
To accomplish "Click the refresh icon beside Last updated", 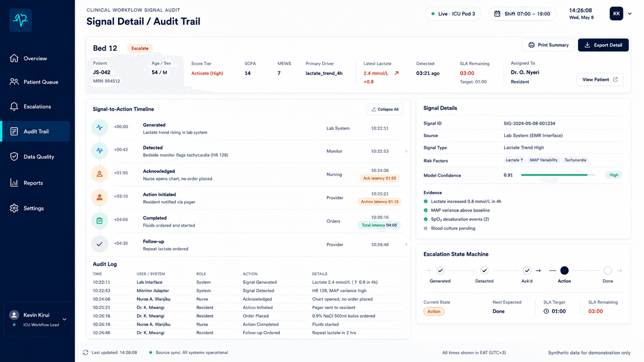I will 86,352.
